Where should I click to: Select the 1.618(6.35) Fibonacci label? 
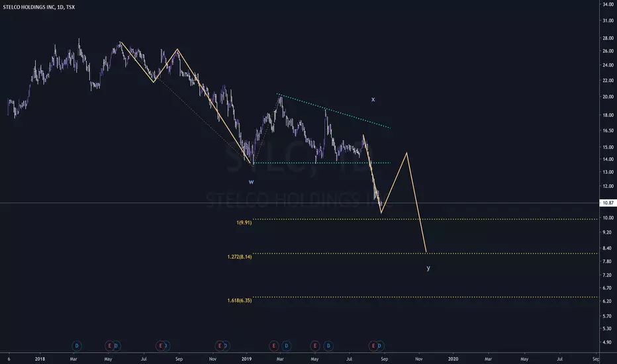tap(239, 300)
